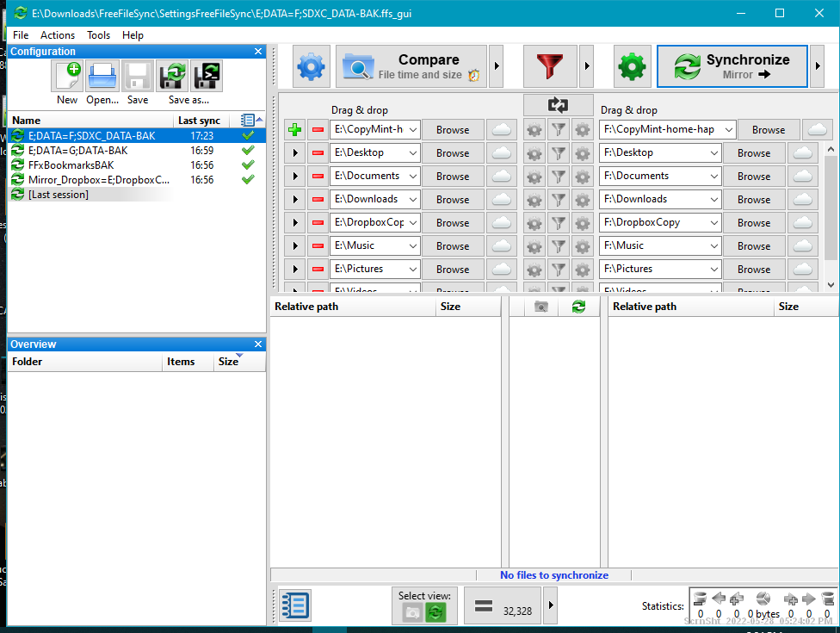Click the Open... configuration icon

pyautogui.click(x=102, y=76)
